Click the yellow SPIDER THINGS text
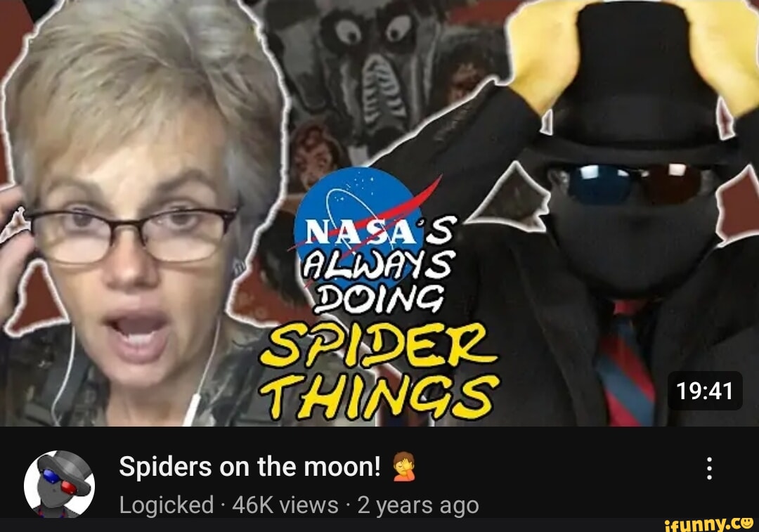The width and height of the screenshot is (759, 532). (379, 370)
